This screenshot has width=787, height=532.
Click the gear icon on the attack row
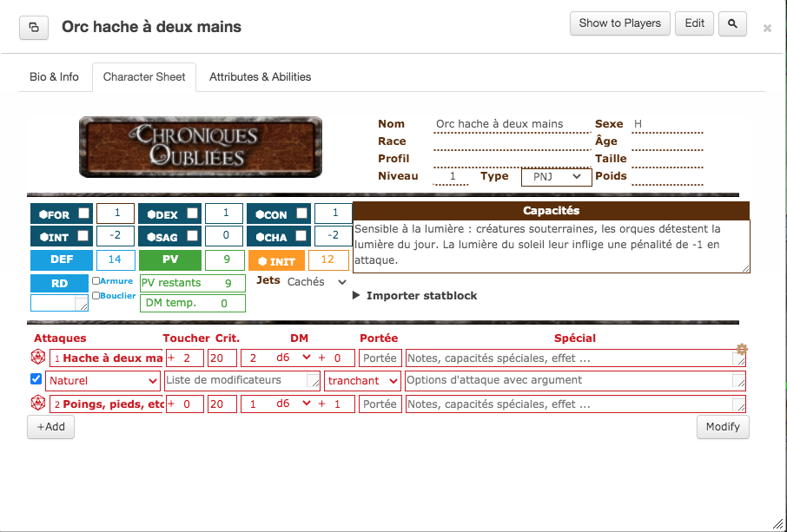pos(741,349)
